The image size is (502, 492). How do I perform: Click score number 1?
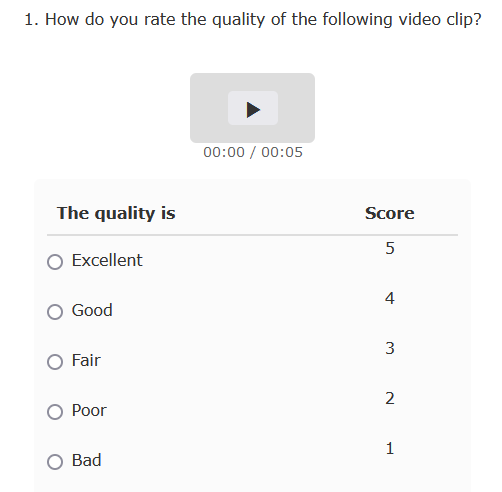pos(390,448)
